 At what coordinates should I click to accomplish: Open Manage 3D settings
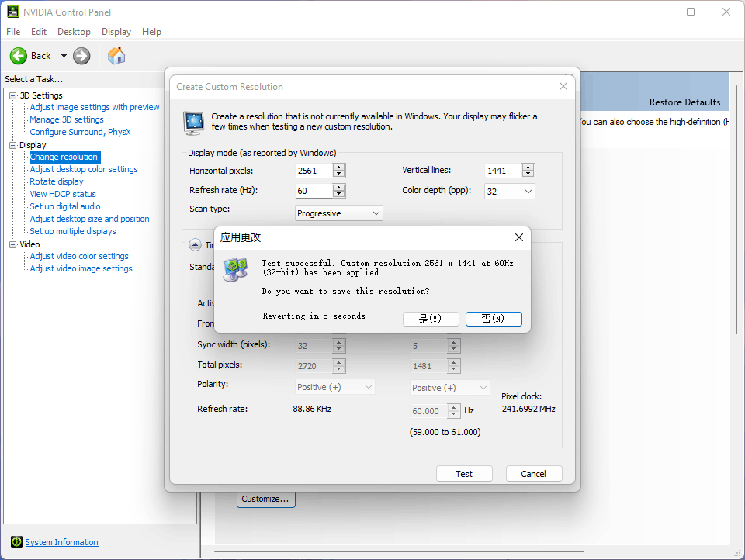coord(67,119)
